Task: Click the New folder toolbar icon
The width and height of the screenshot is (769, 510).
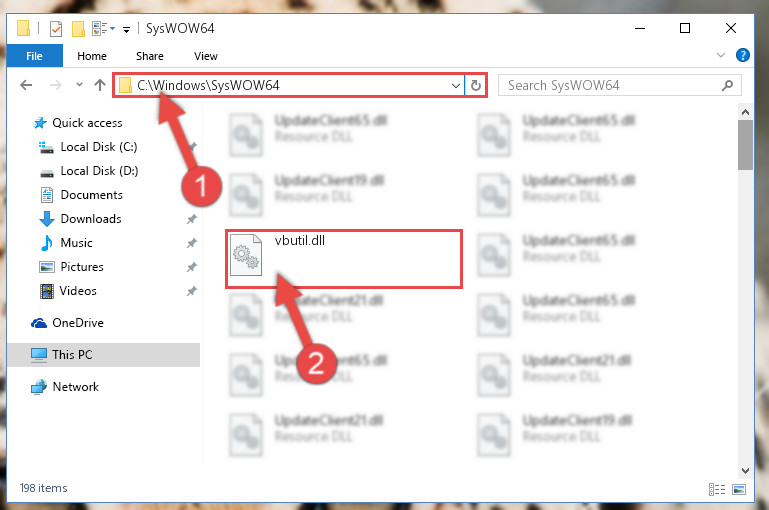Action: (78, 29)
